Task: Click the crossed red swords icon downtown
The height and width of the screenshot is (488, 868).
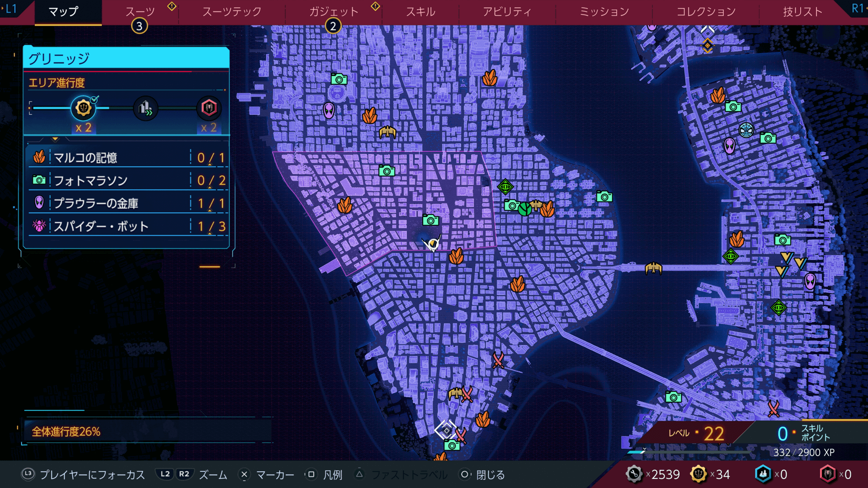Action: click(498, 360)
